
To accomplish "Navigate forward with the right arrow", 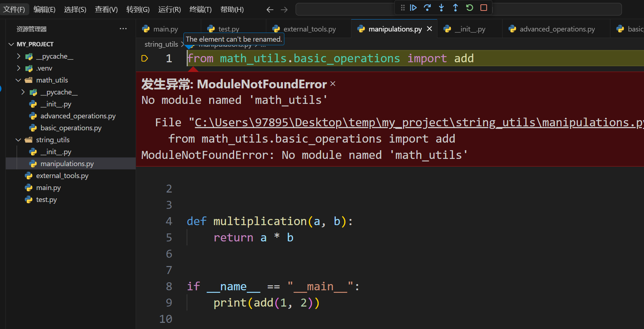I will click(x=284, y=10).
